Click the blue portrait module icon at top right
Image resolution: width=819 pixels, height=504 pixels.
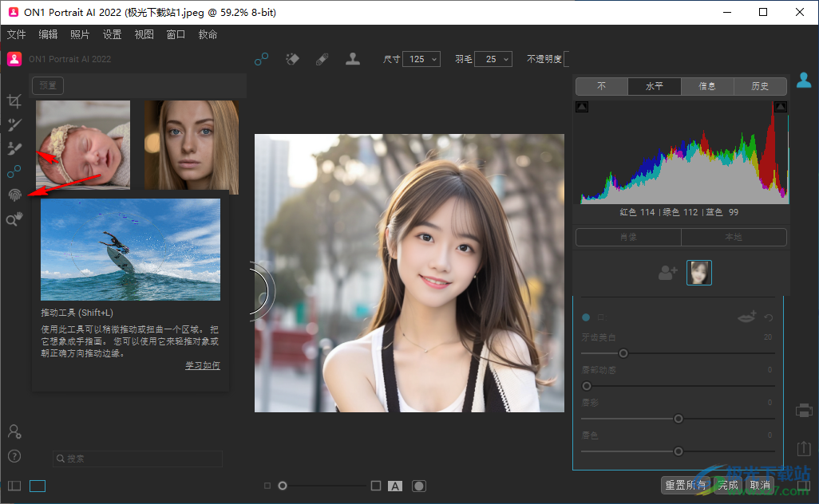pos(804,80)
